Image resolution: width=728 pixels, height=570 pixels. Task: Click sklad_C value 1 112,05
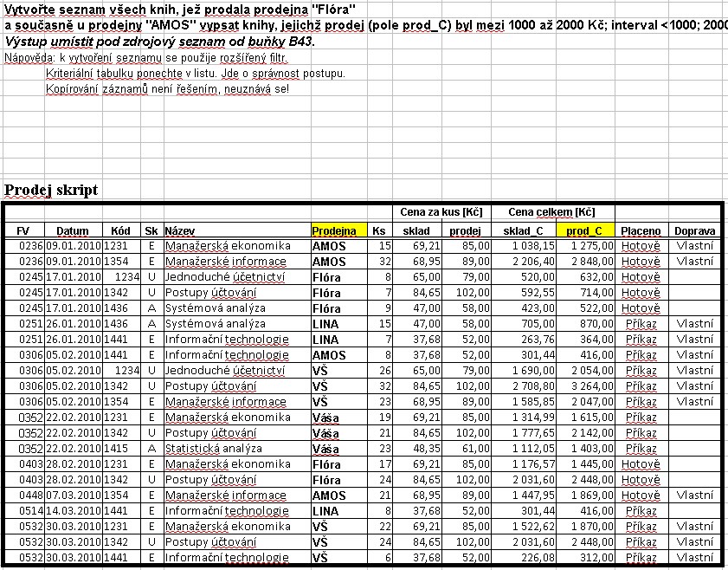pyautogui.click(x=523, y=449)
